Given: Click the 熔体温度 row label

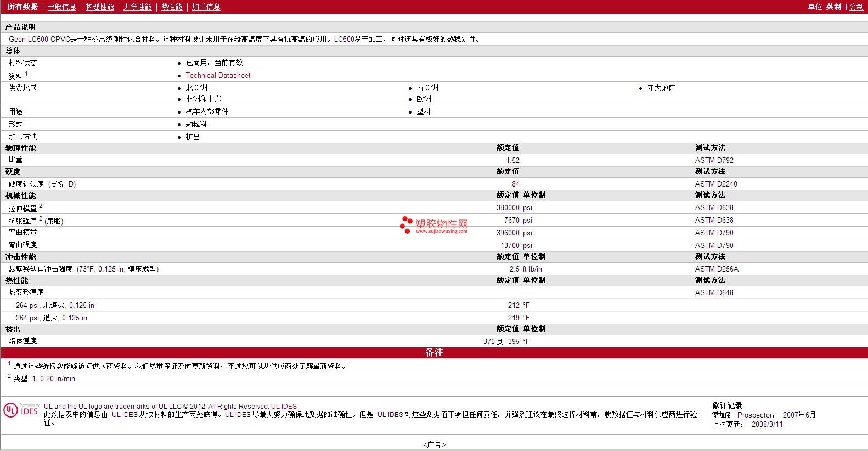Looking at the screenshot, I should point(23,341).
